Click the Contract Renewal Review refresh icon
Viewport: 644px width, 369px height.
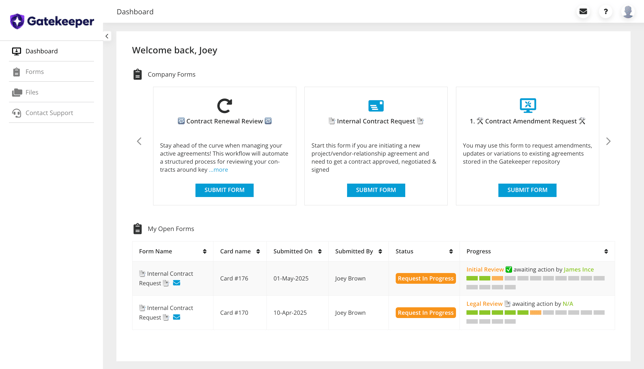(x=225, y=106)
